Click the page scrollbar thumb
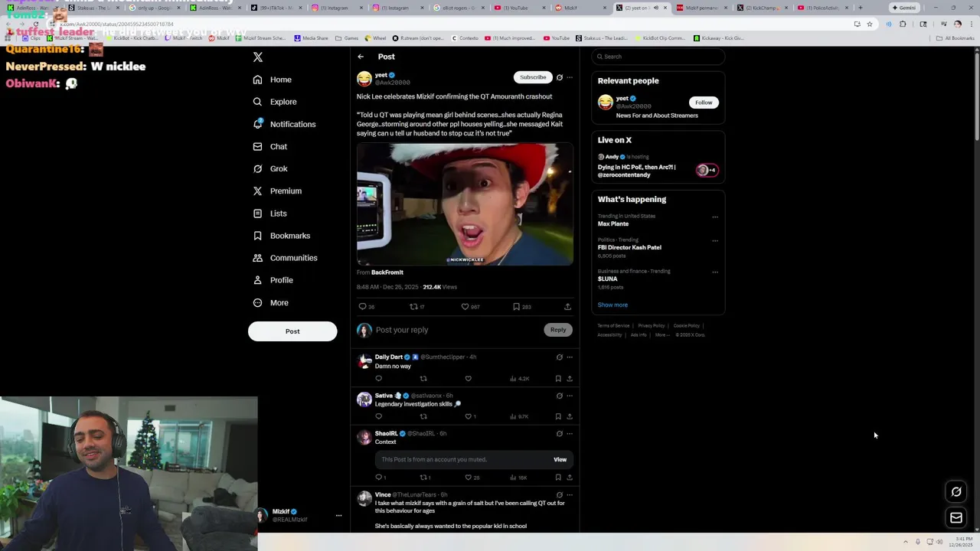This screenshot has height=551, width=980. click(976, 96)
